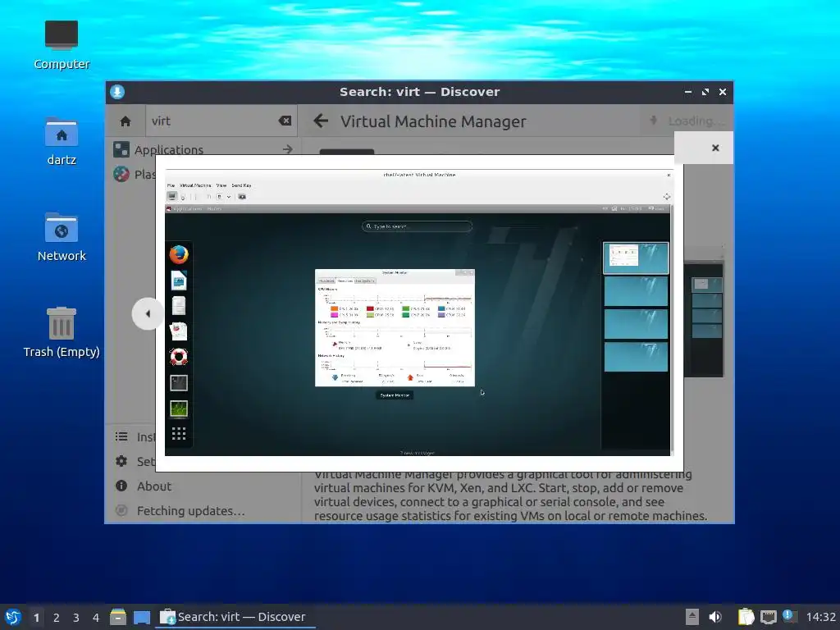The height and width of the screenshot is (630, 840).
Task: Switch to virtual desktop 2
Action: click(57, 618)
